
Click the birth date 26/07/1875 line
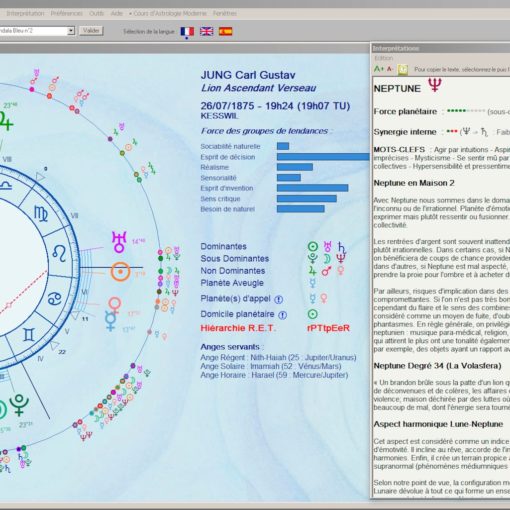pos(275,106)
